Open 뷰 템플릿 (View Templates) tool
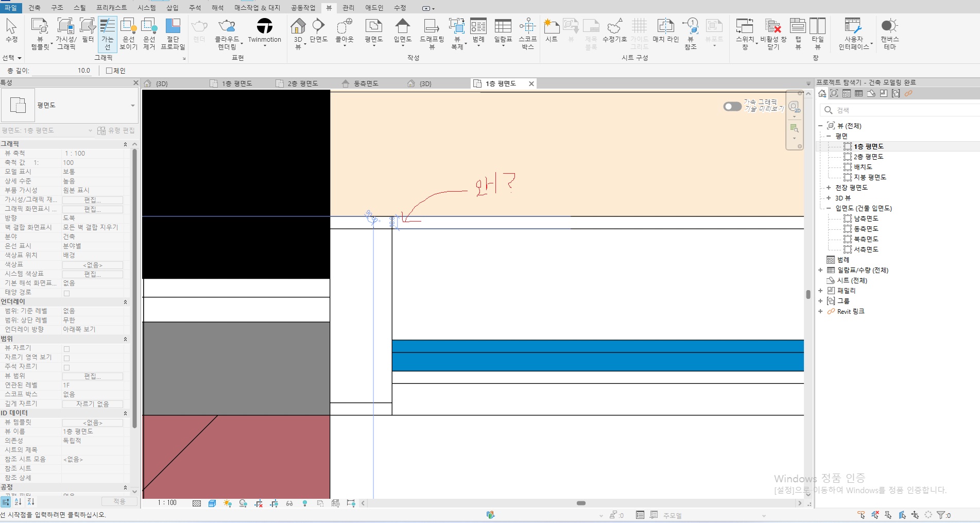Viewport: 980px width, 523px height. 40,33
